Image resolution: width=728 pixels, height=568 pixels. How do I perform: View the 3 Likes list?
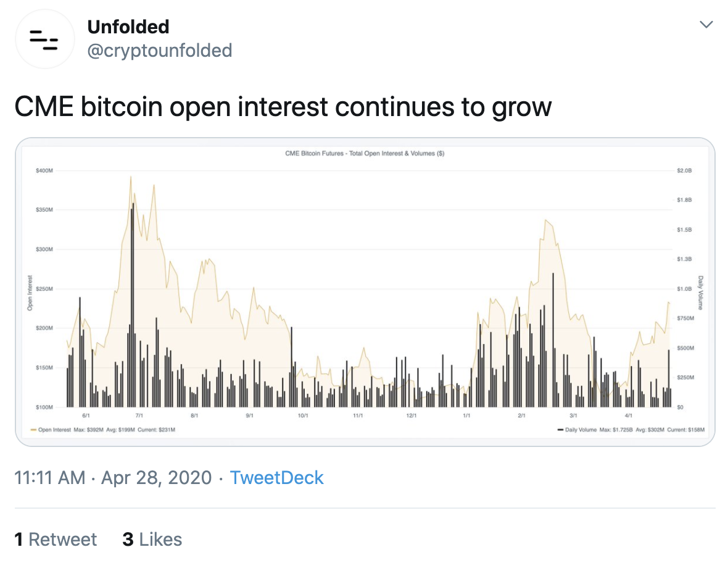point(152,539)
